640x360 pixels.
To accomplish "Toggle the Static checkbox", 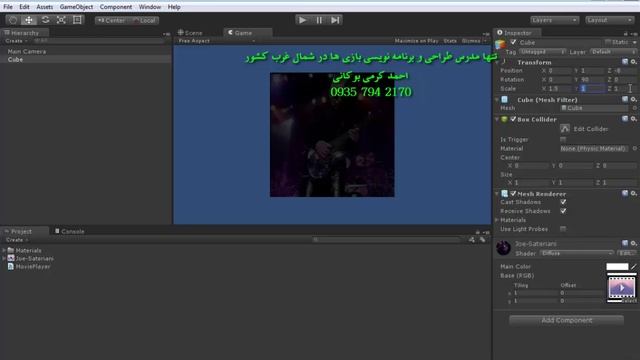I will (x=608, y=42).
